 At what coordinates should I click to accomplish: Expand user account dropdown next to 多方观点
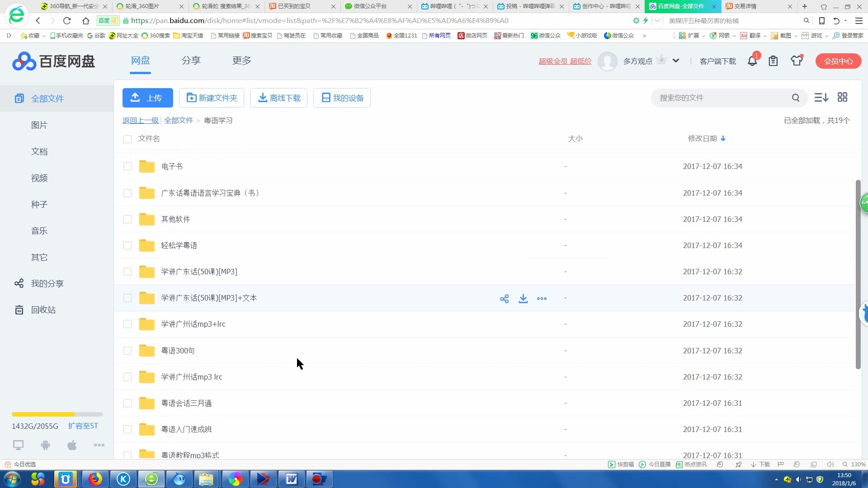[676, 61]
